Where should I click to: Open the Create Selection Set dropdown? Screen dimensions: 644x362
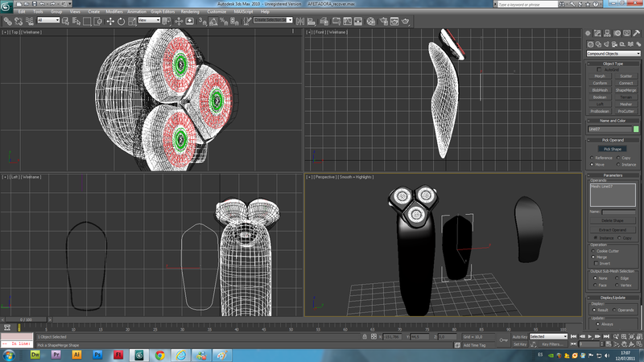pyautogui.click(x=273, y=20)
